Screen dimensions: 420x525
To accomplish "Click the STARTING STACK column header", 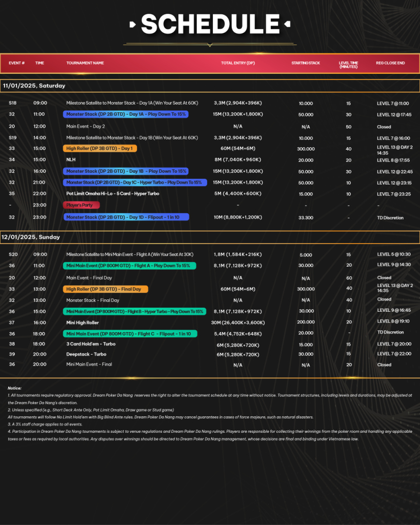I will click(306, 63).
